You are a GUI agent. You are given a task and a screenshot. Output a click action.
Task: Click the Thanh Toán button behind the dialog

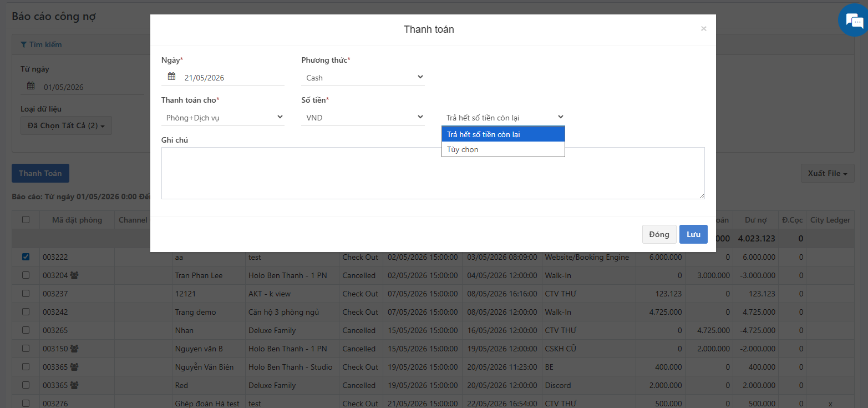[40, 173]
